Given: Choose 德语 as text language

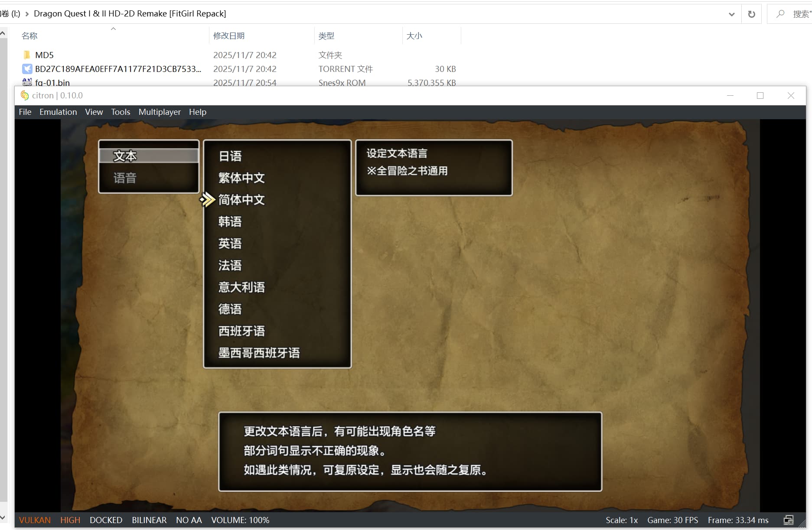Looking at the screenshot, I should (x=230, y=309).
